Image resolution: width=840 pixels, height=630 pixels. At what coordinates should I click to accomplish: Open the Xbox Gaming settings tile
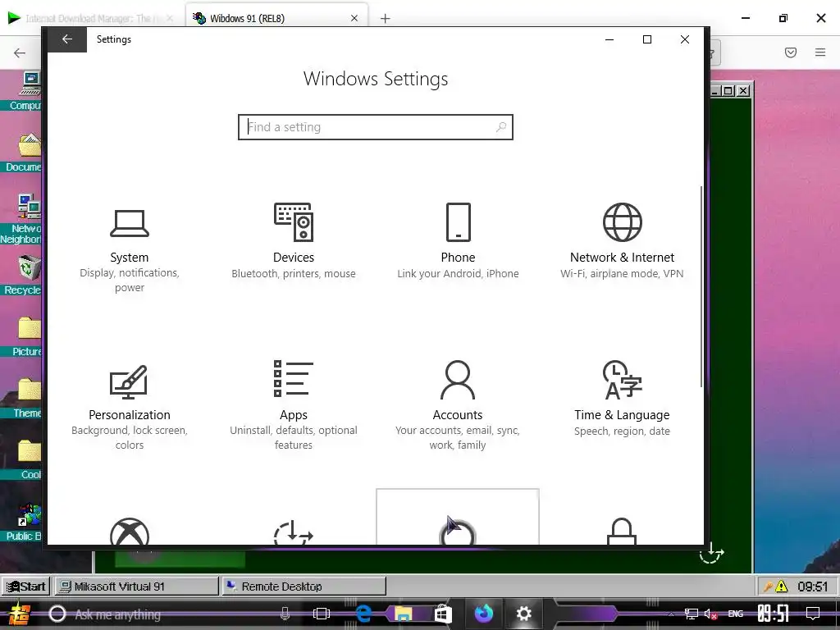tap(130, 532)
